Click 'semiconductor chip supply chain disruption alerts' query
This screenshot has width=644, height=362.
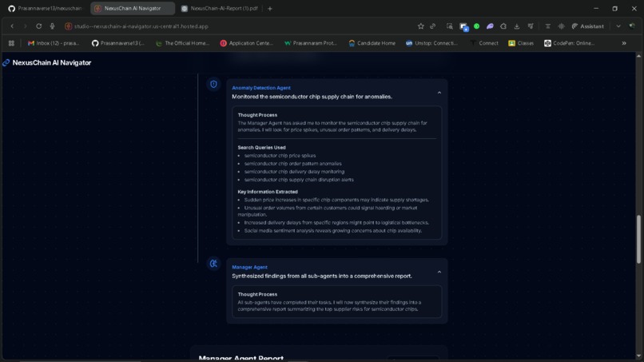click(299, 180)
